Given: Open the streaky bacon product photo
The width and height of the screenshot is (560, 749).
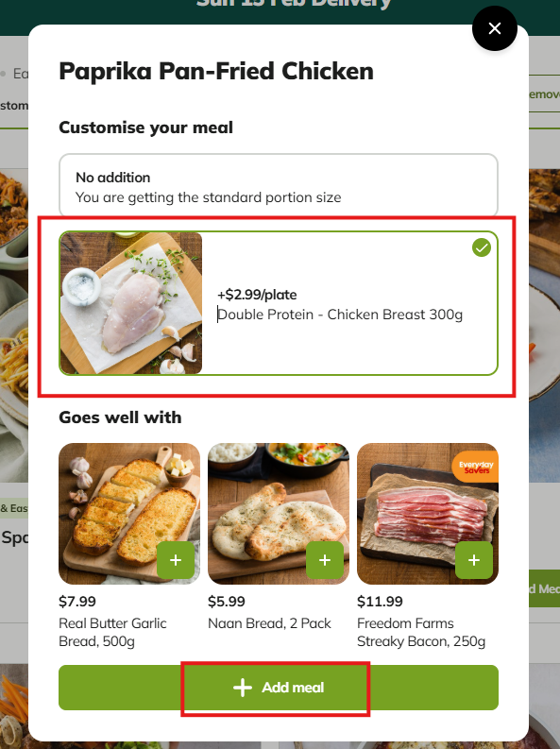Looking at the screenshot, I should [x=428, y=514].
